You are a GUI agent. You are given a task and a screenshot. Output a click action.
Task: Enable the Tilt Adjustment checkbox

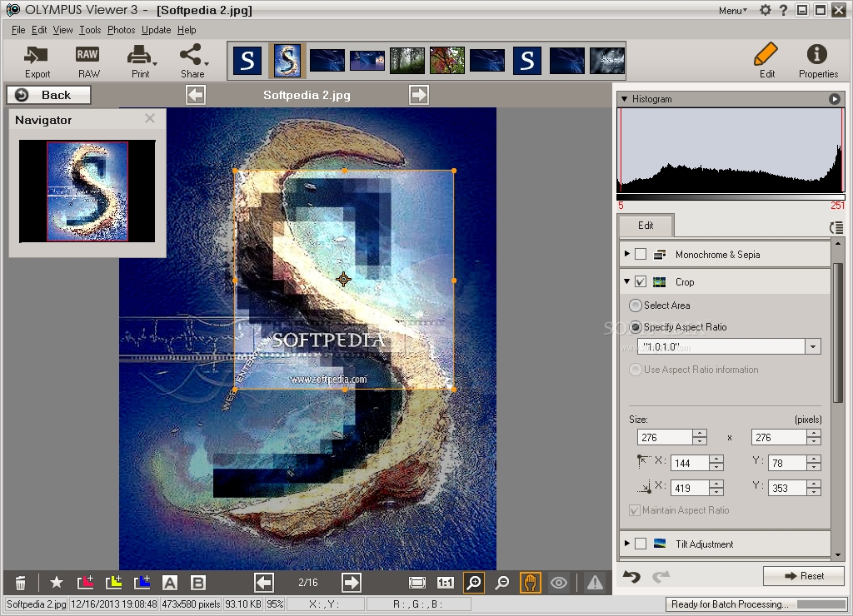(641, 544)
